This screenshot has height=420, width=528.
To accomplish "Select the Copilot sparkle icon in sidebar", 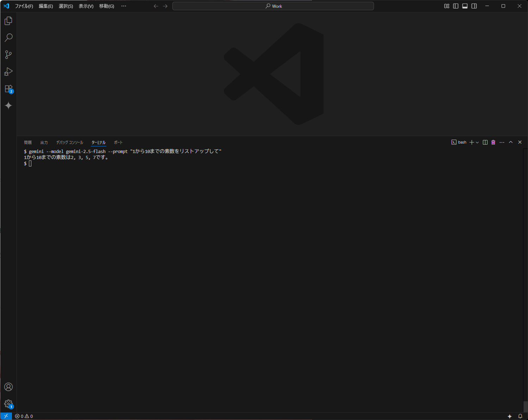I will point(8,105).
